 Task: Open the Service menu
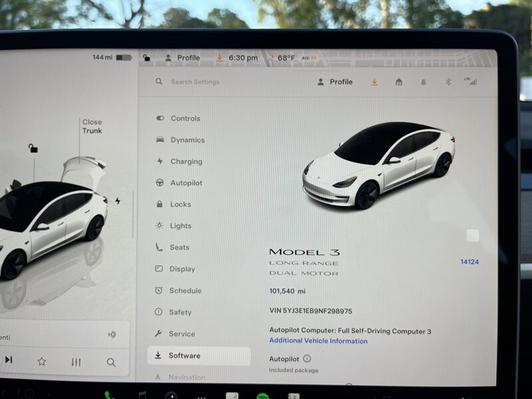tap(175, 334)
